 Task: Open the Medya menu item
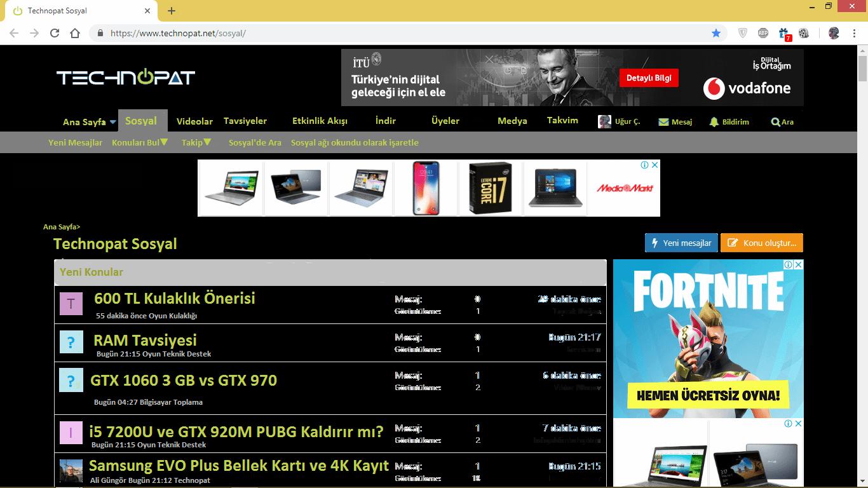point(512,121)
